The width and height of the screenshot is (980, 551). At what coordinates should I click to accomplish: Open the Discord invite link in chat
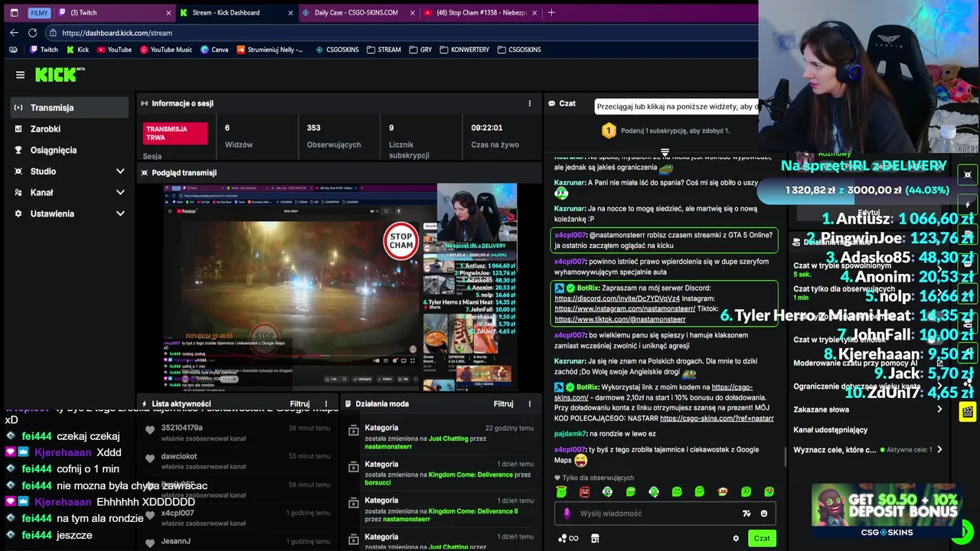(617, 298)
